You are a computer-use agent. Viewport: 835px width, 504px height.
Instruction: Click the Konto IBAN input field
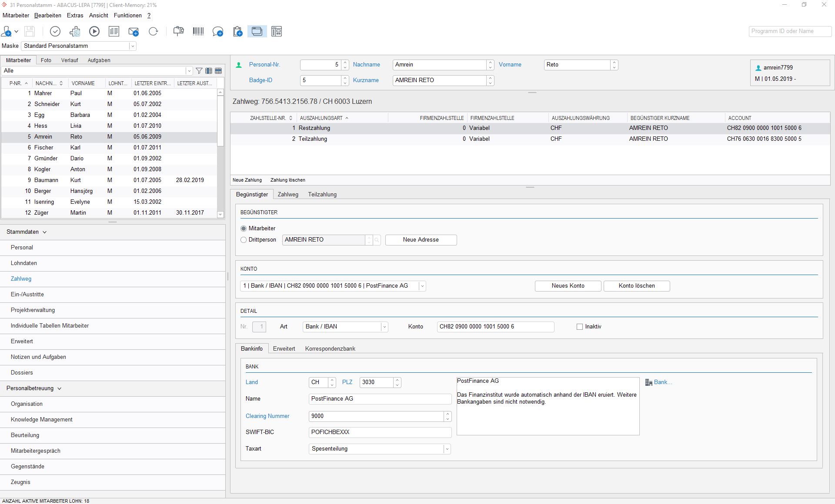(x=495, y=327)
